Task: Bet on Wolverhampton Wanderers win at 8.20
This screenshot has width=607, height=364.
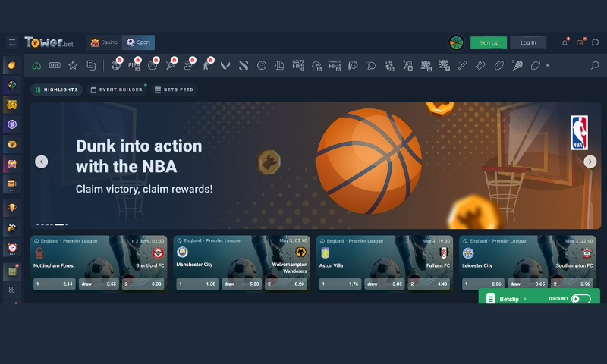Action: tap(286, 284)
